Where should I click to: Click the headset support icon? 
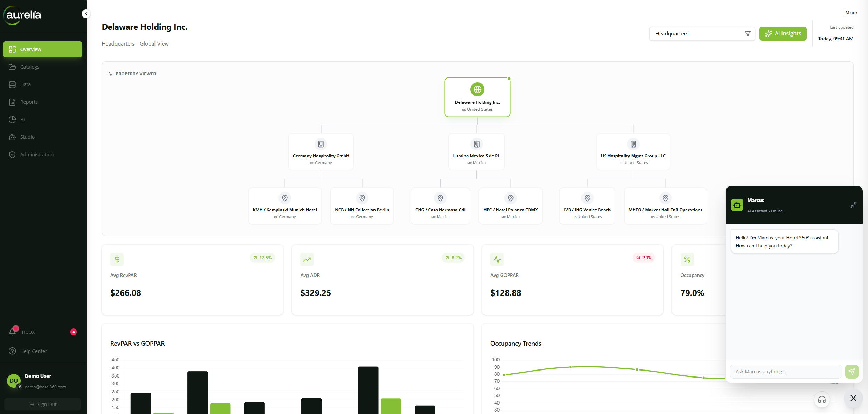coord(822,400)
